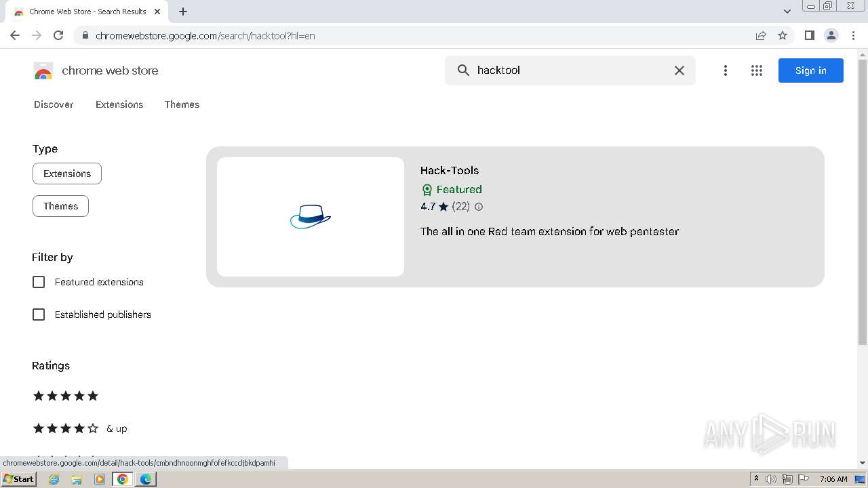Go back to the previous page
Screen dimensions: 868x488
tap(15, 35)
